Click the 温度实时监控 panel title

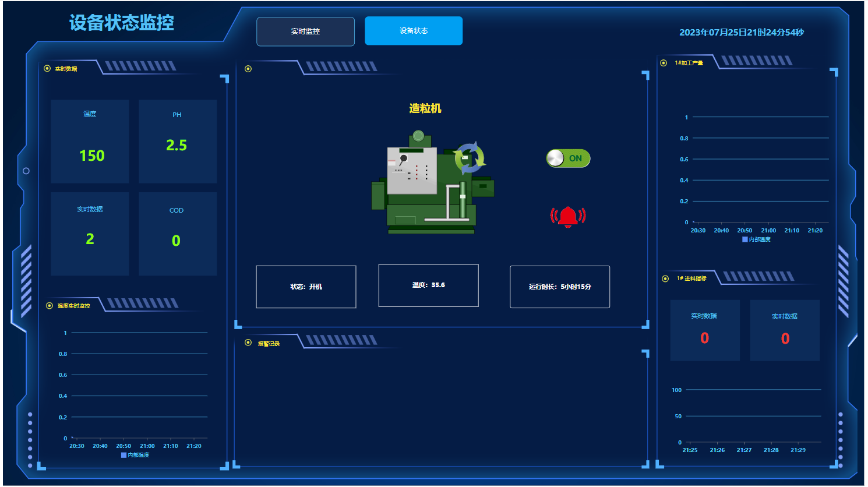point(74,306)
